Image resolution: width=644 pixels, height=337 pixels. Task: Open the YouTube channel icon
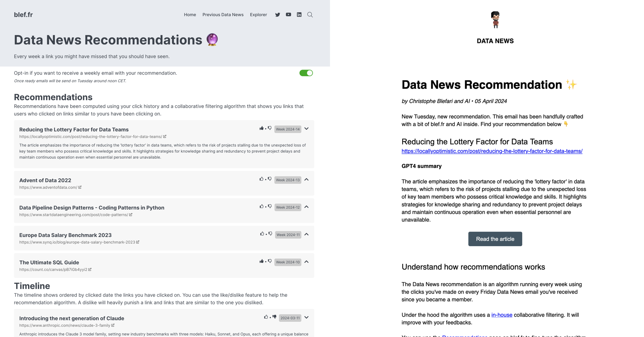coord(289,15)
